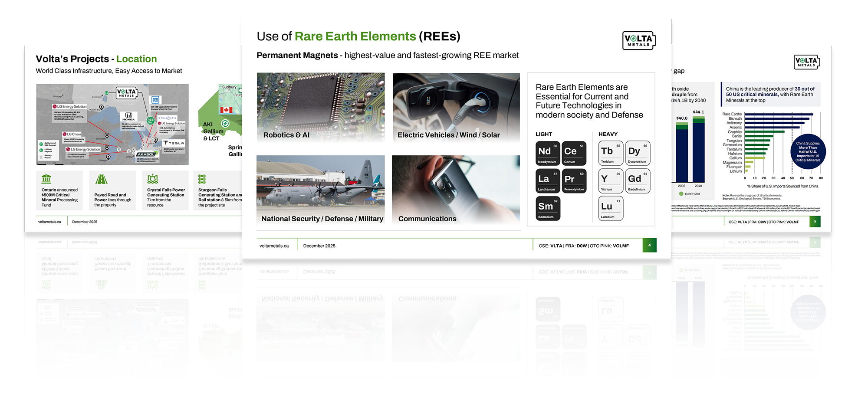Image resolution: width=868 pixels, height=410 pixels.
Task: Click the Canadian flag on the green map
Action: (x=226, y=110)
